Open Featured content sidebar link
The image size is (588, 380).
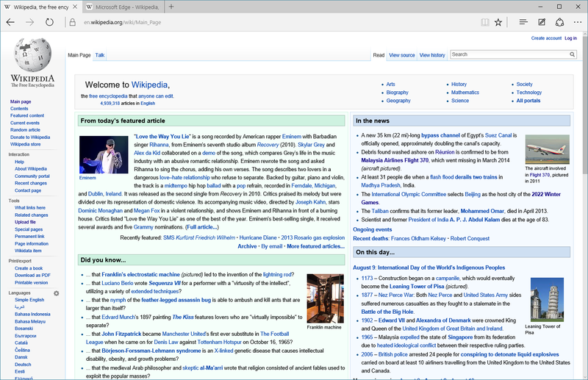click(27, 115)
